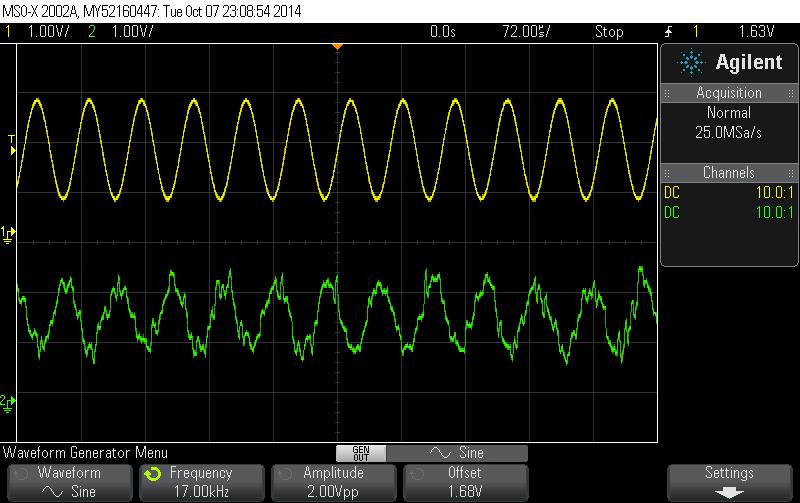Select the Frequency 17.00kHz softkey
The image size is (800, 503).
pos(202,483)
